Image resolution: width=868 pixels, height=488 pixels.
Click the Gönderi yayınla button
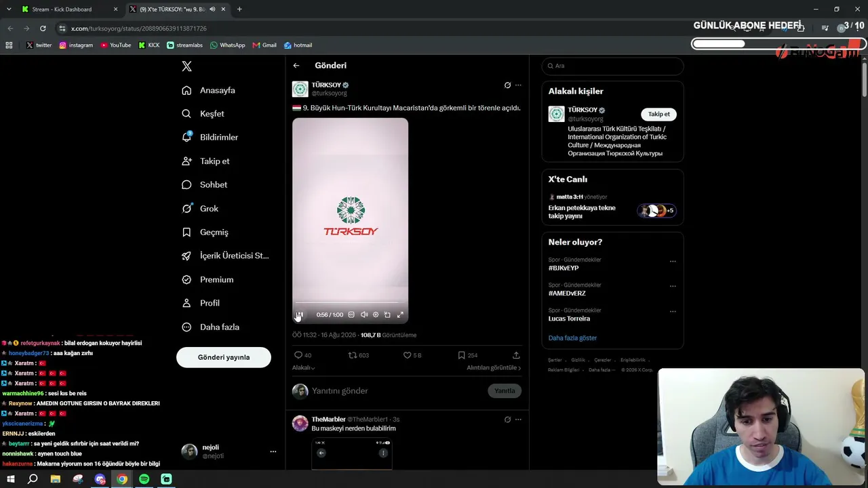coord(224,357)
